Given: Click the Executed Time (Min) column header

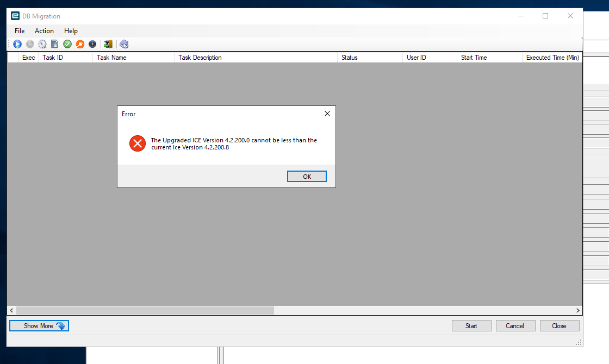Looking at the screenshot, I should (x=552, y=58).
